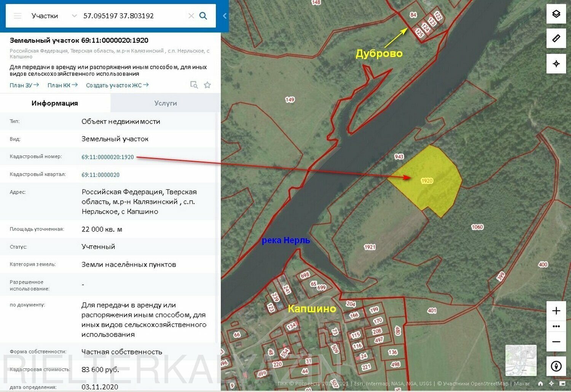Open План КК link
Viewport: 571px width, 392px height.
62,85
